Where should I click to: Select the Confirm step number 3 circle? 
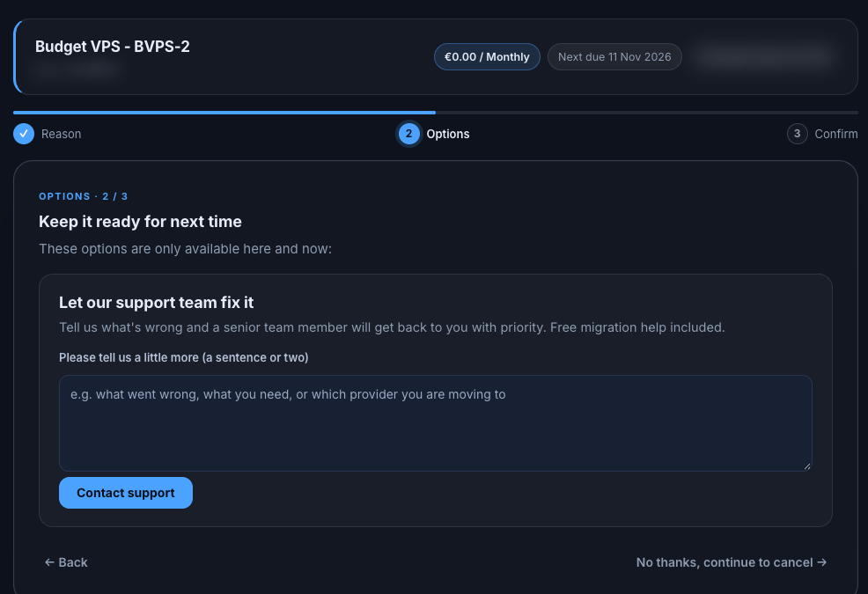798,134
